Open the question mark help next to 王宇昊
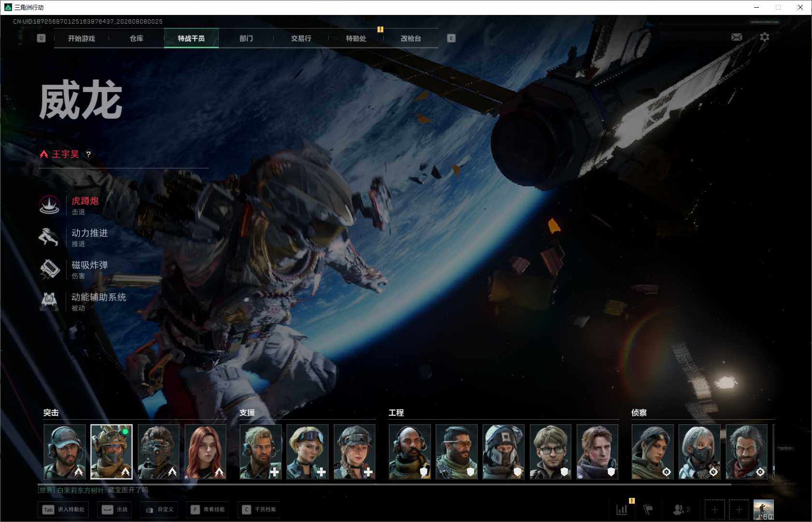Image resolution: width=812 pixels, height=522 pixels. [x=88, y=154]
